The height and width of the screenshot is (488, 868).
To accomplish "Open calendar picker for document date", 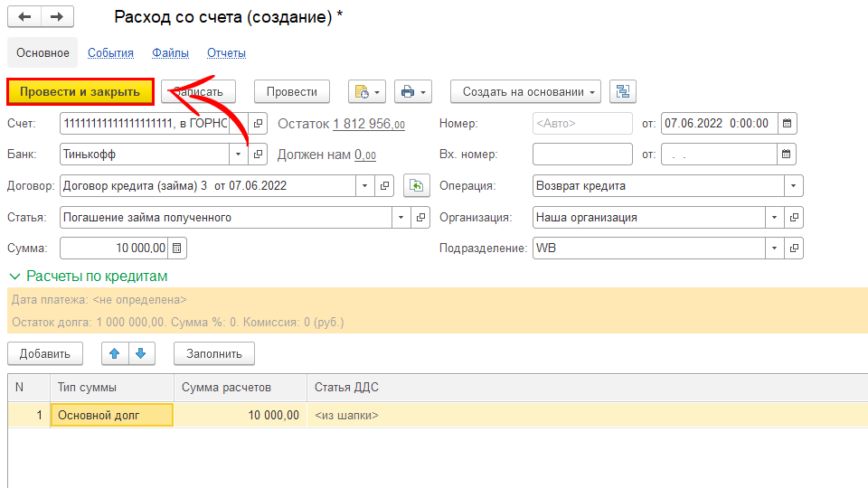I will pos(787,123).
